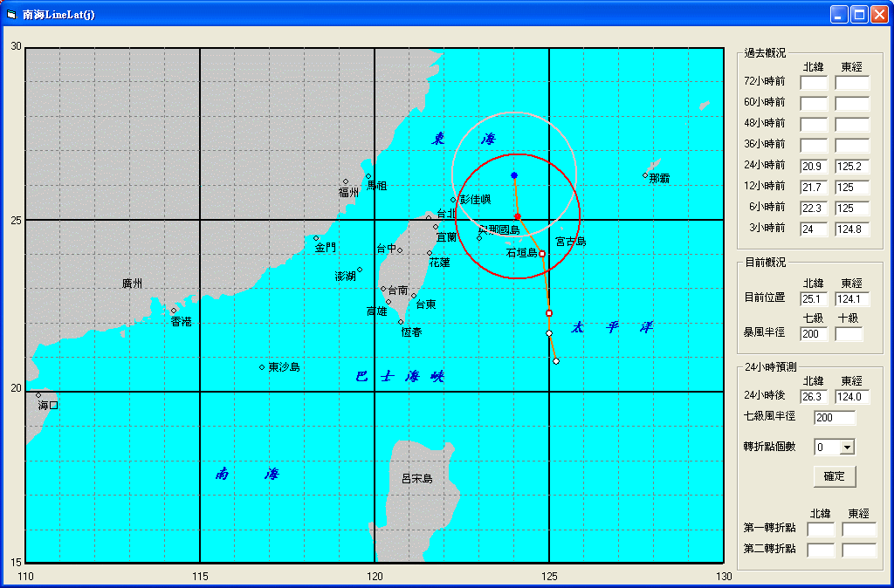The height and width of the screenshot is (588, 894).
Task: Focus the 36小時前 北緯 field
Action: click(x=814, y=146)
